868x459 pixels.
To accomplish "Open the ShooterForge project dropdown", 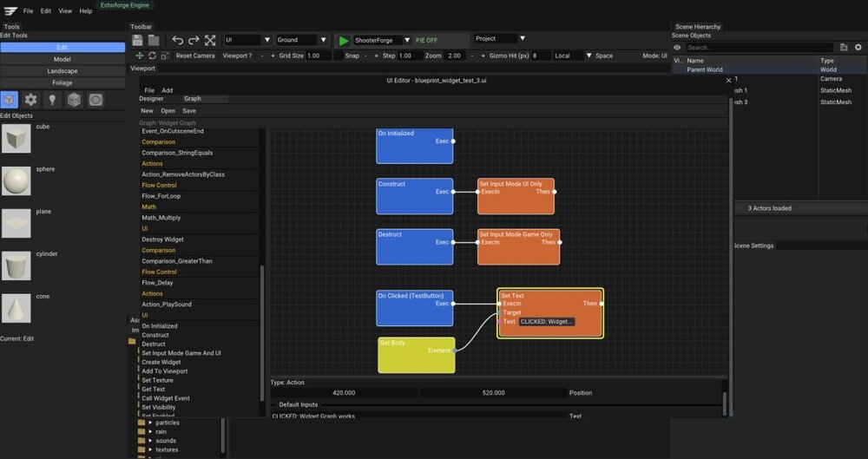I will click(x=382, y=41).
